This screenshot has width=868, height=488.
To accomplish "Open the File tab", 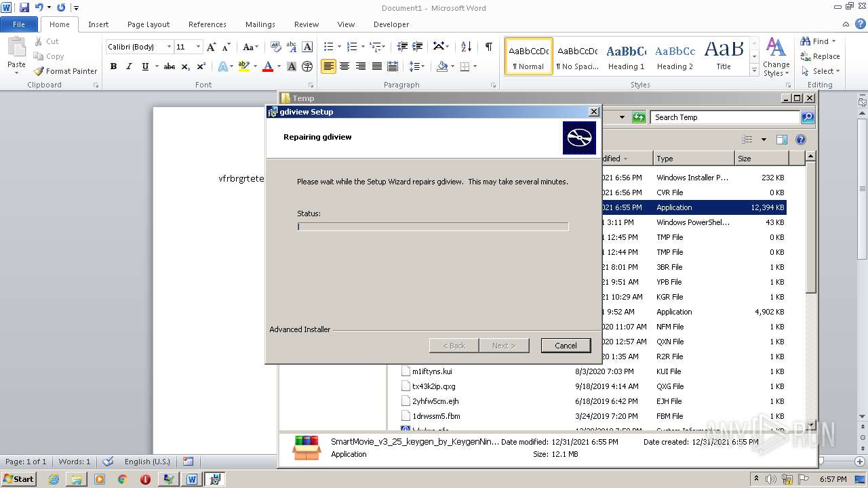I will click(x=19, y=24).
